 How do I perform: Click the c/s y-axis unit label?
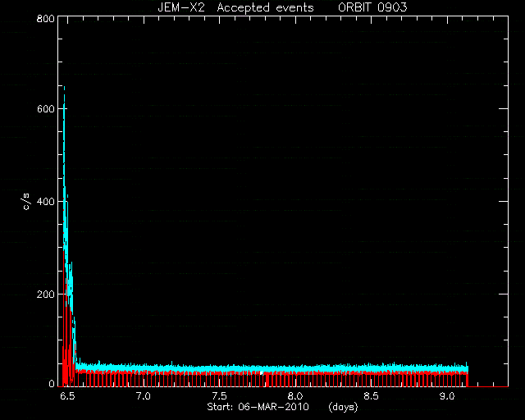click(27, 202)
